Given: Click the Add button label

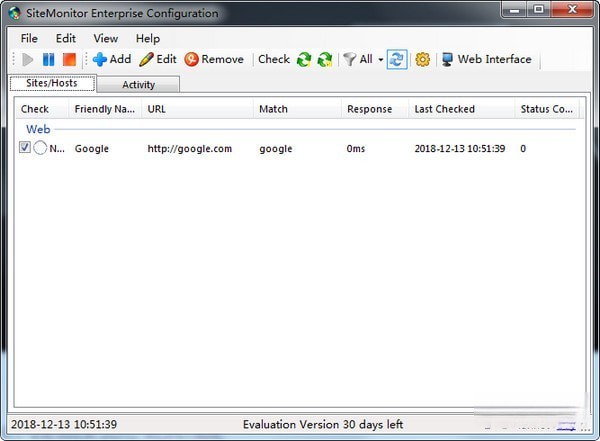Looking at the screenshot, I should pyautogui.click(x=120, y=59).
